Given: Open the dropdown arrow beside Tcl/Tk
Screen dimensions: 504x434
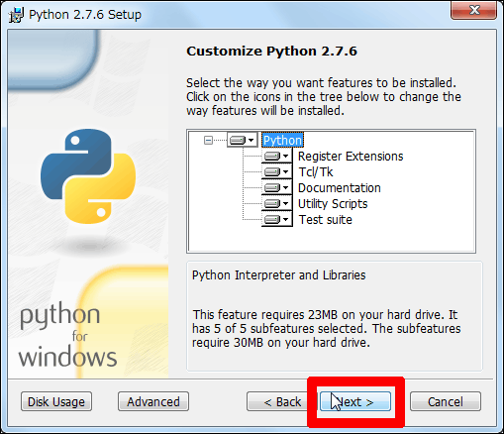Looking at the screenshot, I should pos(286,171).
